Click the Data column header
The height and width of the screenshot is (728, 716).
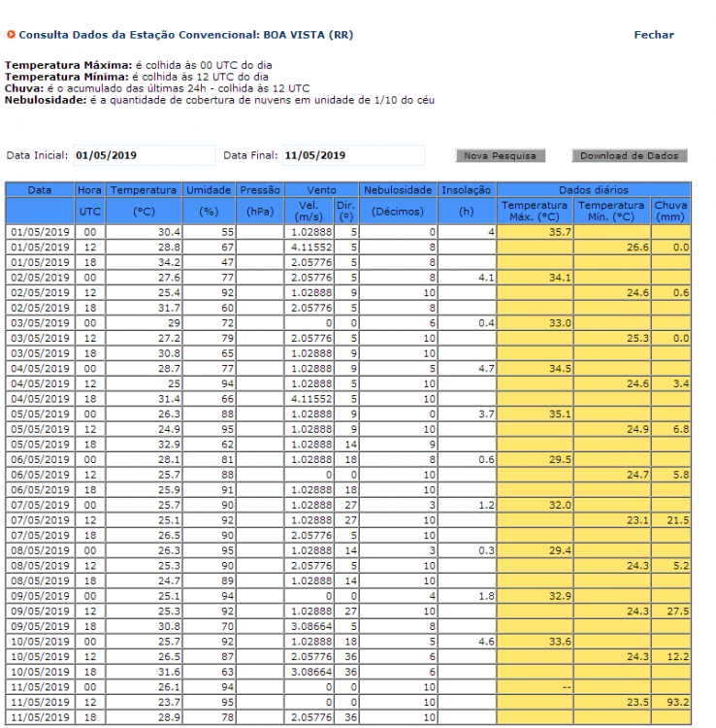pos(40,190)
